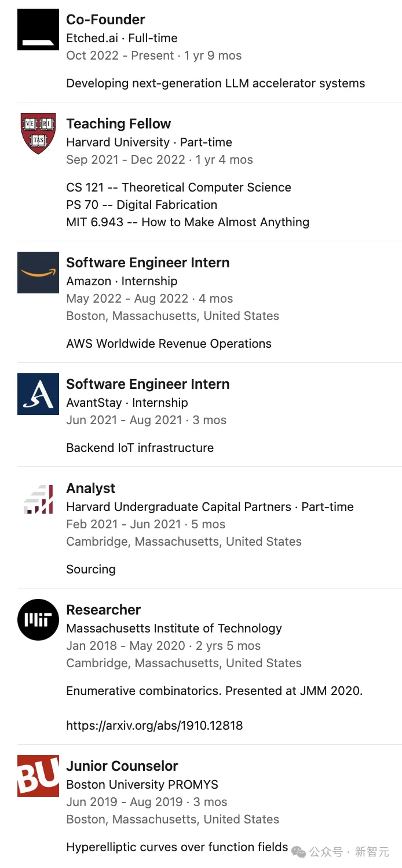Open the Junior Counselor entry title
This screenshot has height=868, width=402.
tap(122, 766)
